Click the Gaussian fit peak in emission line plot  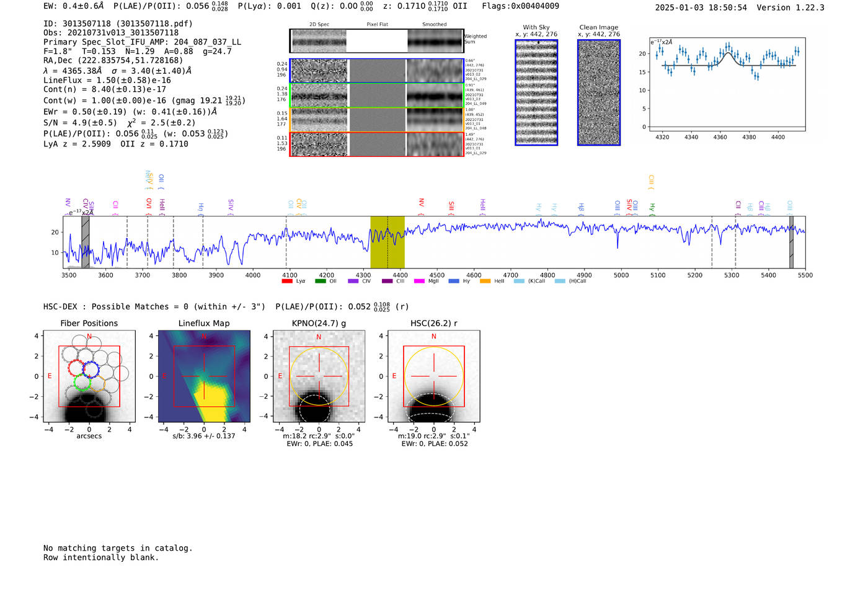(728, 53)
